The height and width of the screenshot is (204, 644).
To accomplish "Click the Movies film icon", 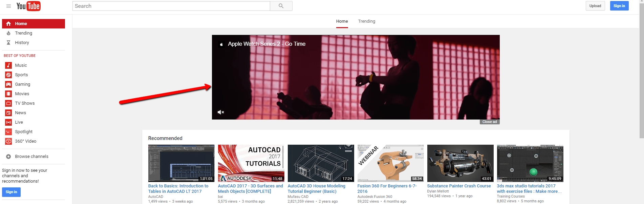I will (8, 94).
